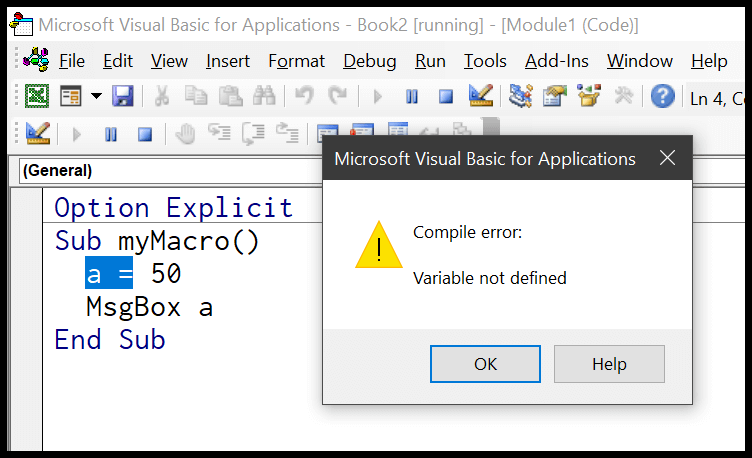The image size is (752, 458).
Task: Open the Properties Window icon
Action: tap(554, 97)
